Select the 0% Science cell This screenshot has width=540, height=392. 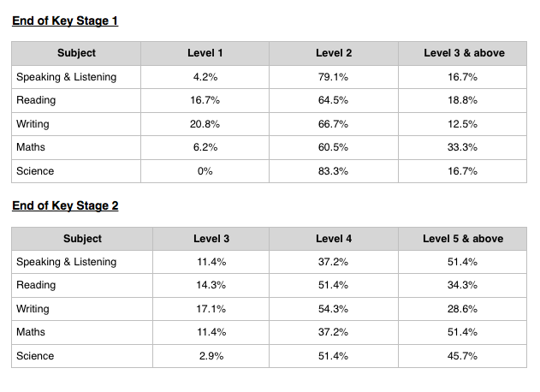[x=205, y=171]
